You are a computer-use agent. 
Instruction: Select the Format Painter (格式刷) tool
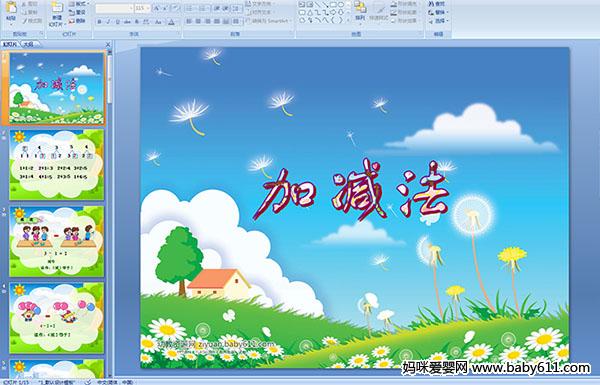coord(31,21)
